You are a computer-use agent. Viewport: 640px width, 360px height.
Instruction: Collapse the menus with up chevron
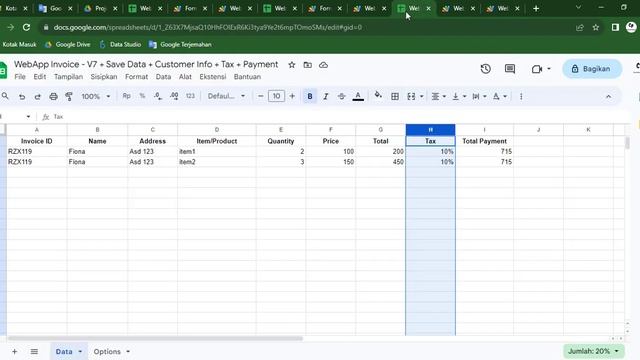(608, 97)
